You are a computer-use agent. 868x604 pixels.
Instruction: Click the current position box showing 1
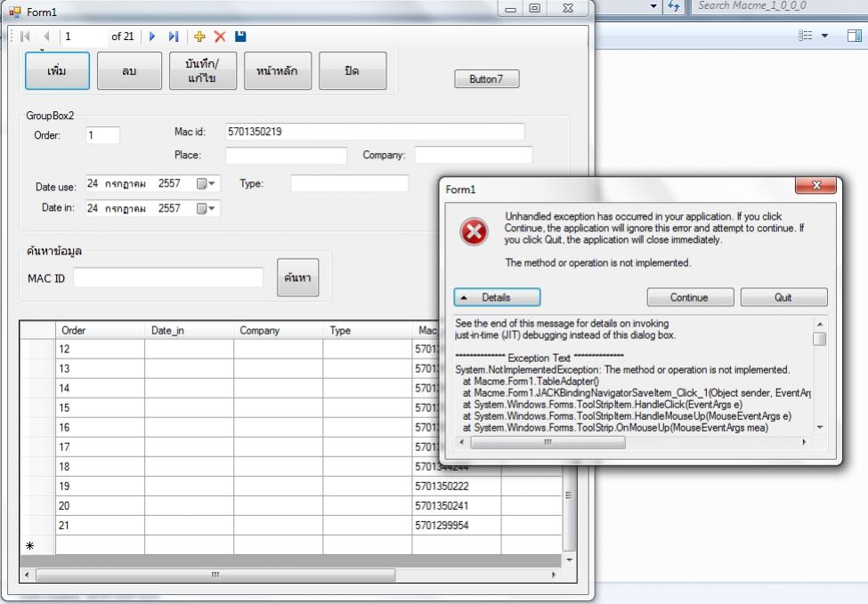(85, 36)
